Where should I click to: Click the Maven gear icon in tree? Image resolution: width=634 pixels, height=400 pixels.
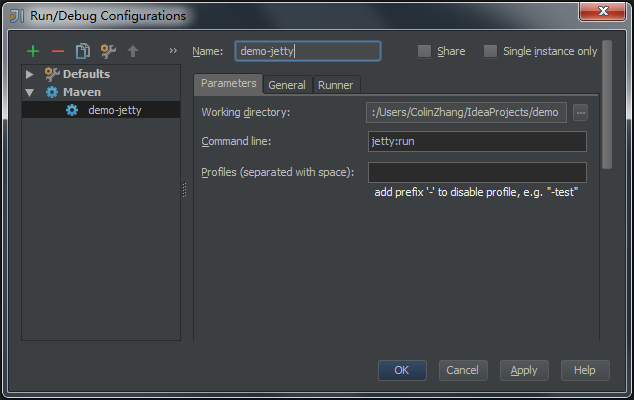tap(52, 92)
